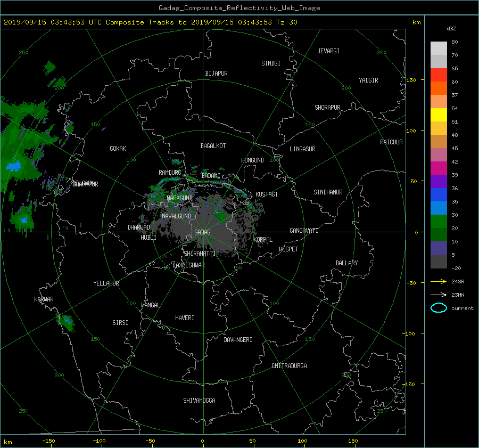Click the HUBLI city label

tap(148, 238)
